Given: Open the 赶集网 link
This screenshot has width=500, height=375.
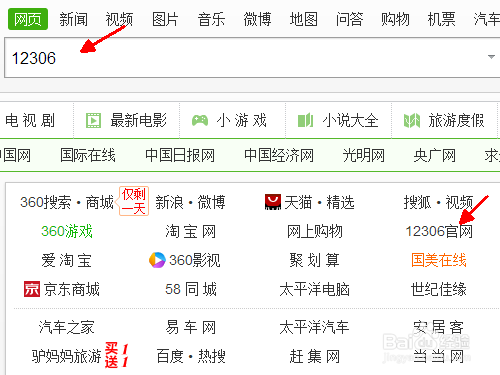Looking at the screenshot, I should click(x=315, y=356).
